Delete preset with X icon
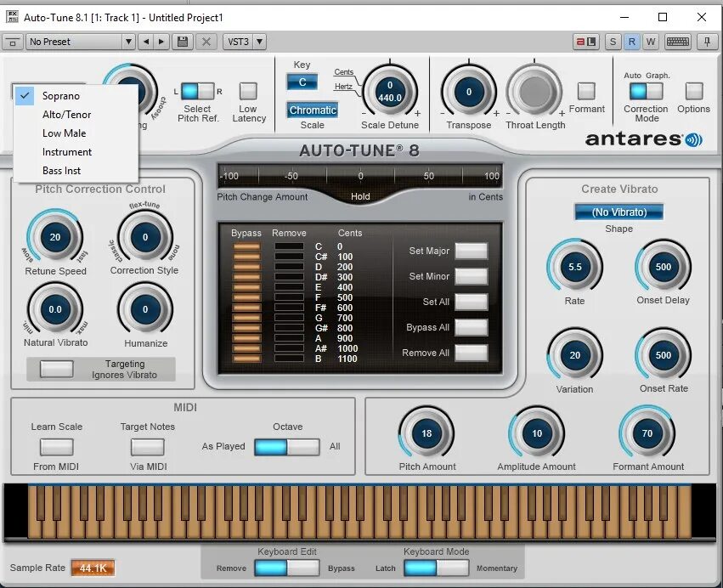723x588 pixels. click(x=206, y=42)
